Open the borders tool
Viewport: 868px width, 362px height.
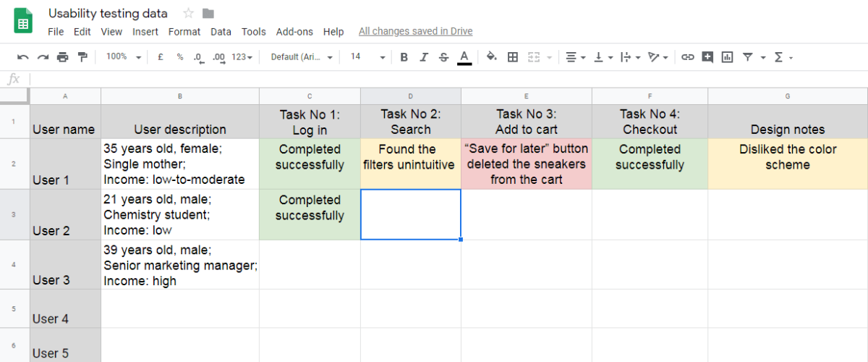(x=513, y=56)
